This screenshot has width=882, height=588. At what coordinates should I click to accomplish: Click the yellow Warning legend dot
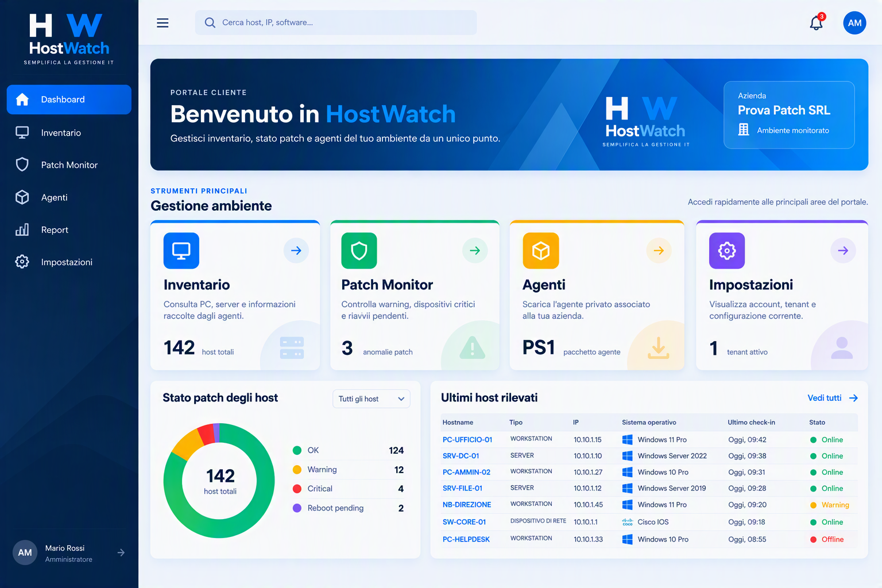pyautogui.click(x=297, y=470)
